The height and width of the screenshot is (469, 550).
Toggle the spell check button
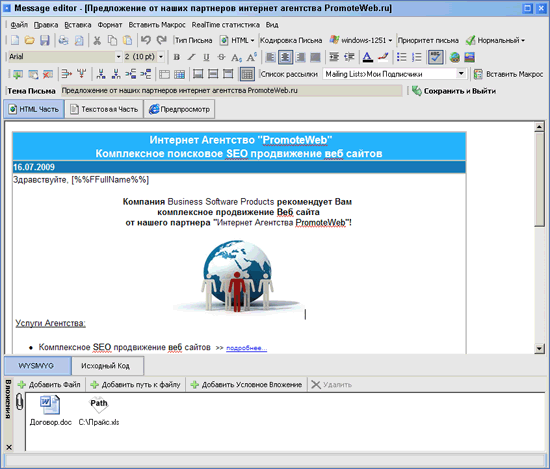coord(436,57)
